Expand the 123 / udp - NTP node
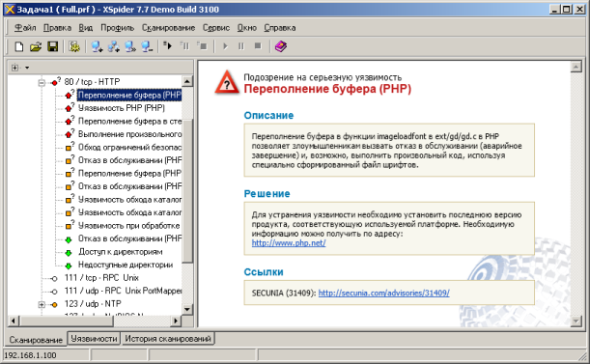590x364 pixels. (x=42, y=304)
